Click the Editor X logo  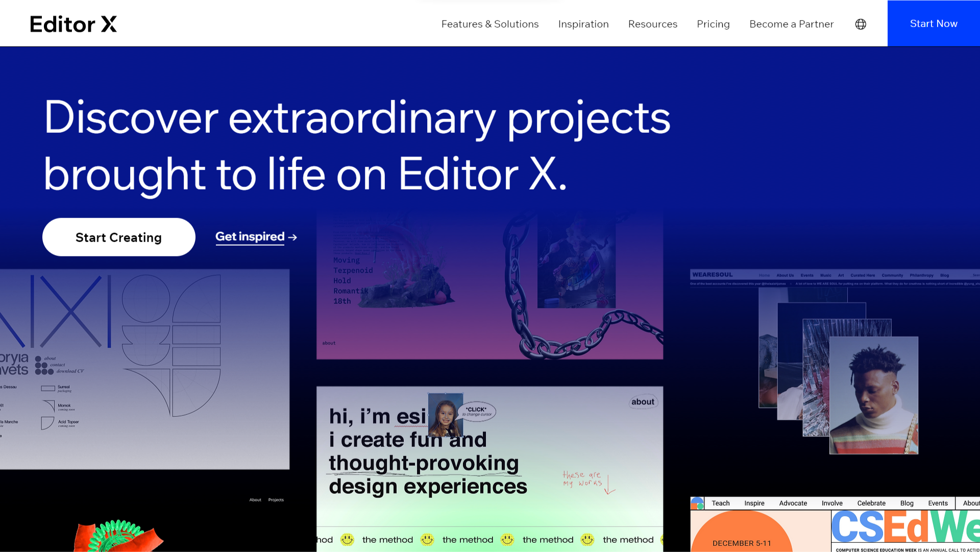point(73,24)
